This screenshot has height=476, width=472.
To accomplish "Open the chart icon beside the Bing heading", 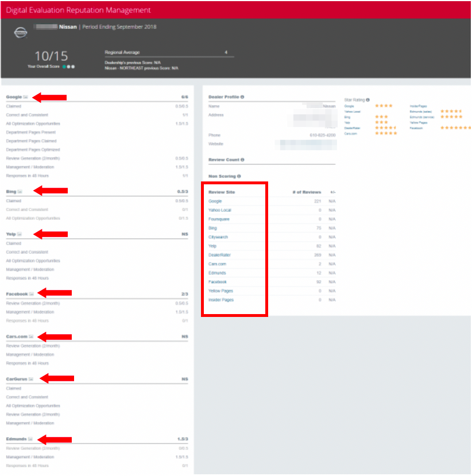I will coord(20,192).
